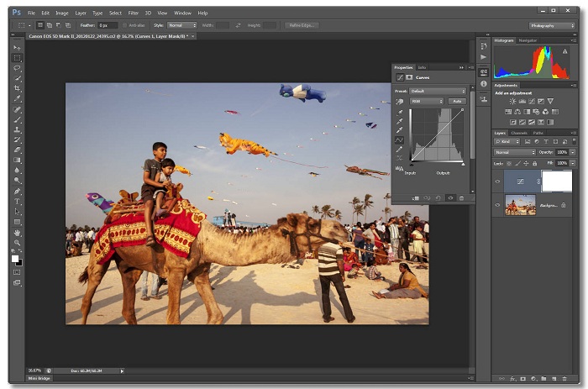Viewport: 588px width, 389px height.
Task: Collapse the Properties panel with double arrows
Action: coord(461,67)
